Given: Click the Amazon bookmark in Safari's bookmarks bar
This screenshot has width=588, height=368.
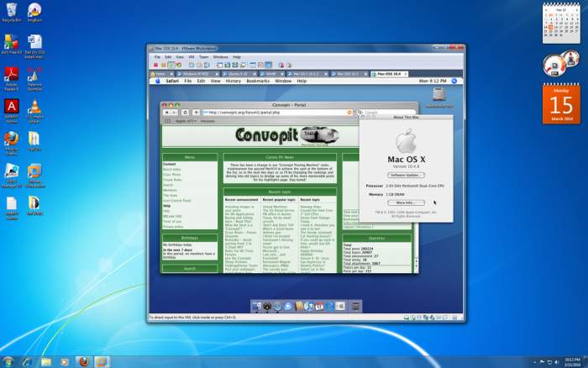Looking at the screenshot, I should (x=207, y=121).
